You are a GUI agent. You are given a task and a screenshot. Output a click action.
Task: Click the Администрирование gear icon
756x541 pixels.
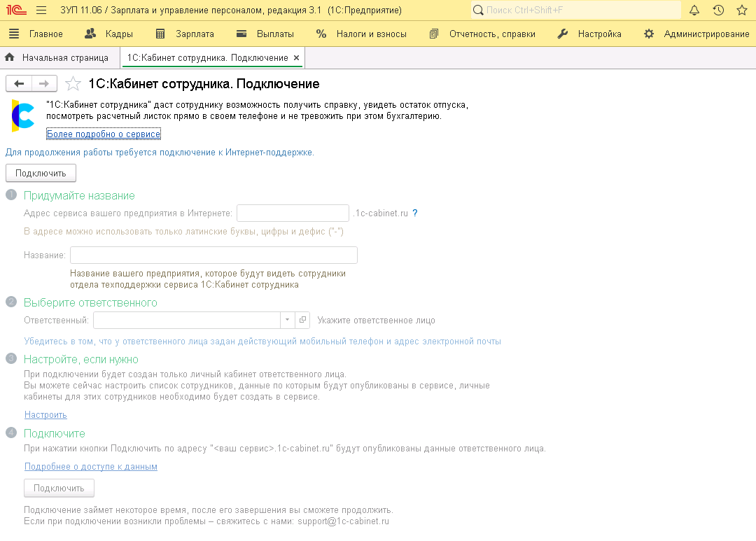649,34
